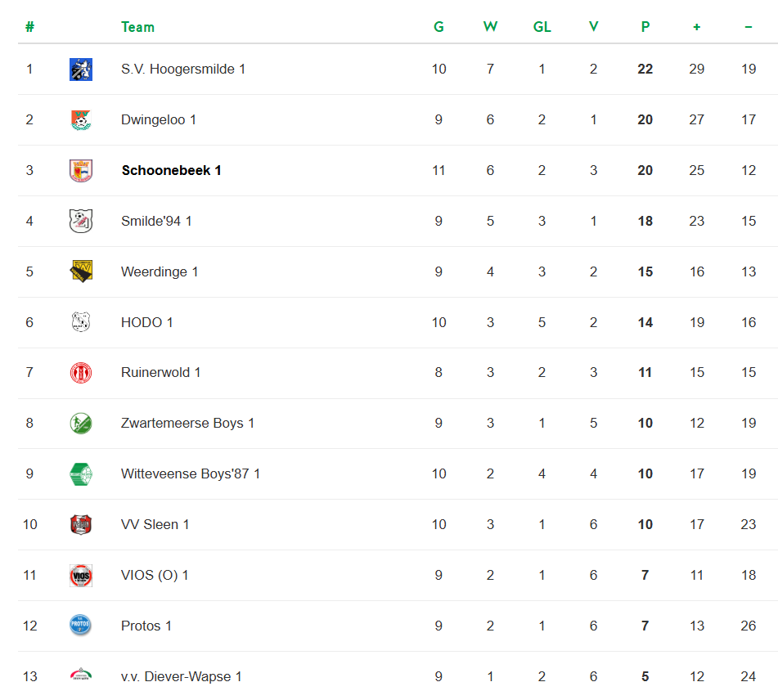Screen dimensions: 778x700
Task: Click the VIOS (O) club logo
Action: tap(81, 576)
